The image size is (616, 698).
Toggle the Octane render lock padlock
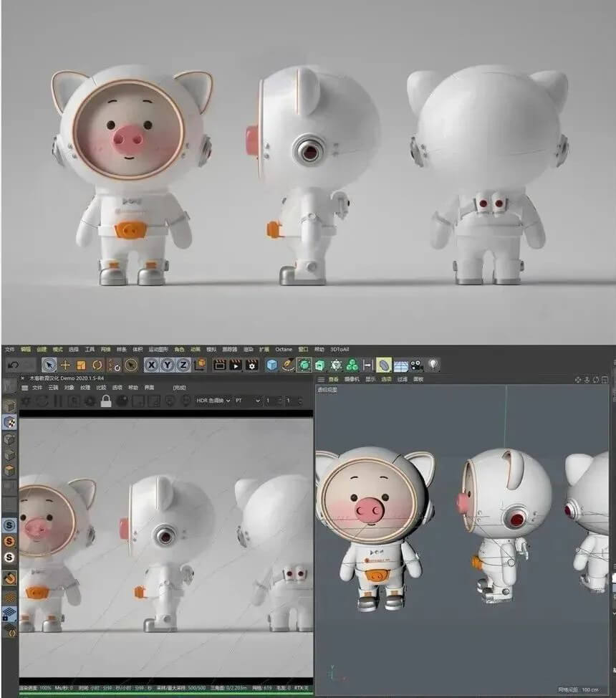(106, 401)
